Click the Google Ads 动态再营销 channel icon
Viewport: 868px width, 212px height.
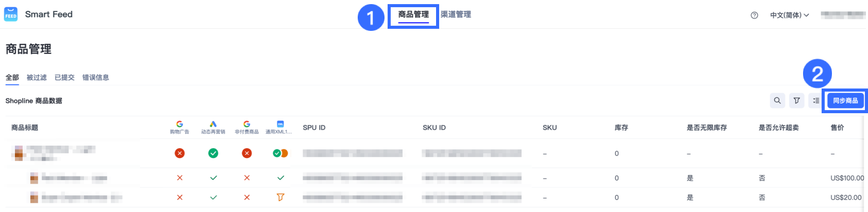213,125
